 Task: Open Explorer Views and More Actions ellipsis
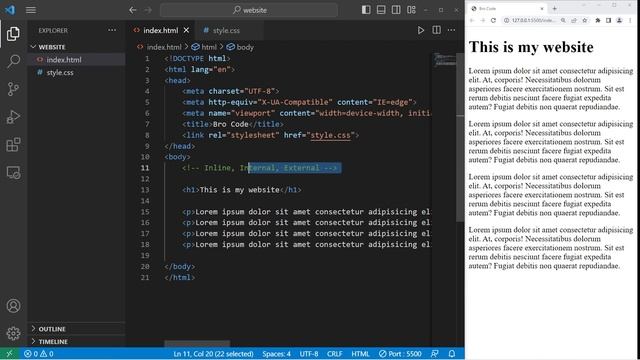112,30
